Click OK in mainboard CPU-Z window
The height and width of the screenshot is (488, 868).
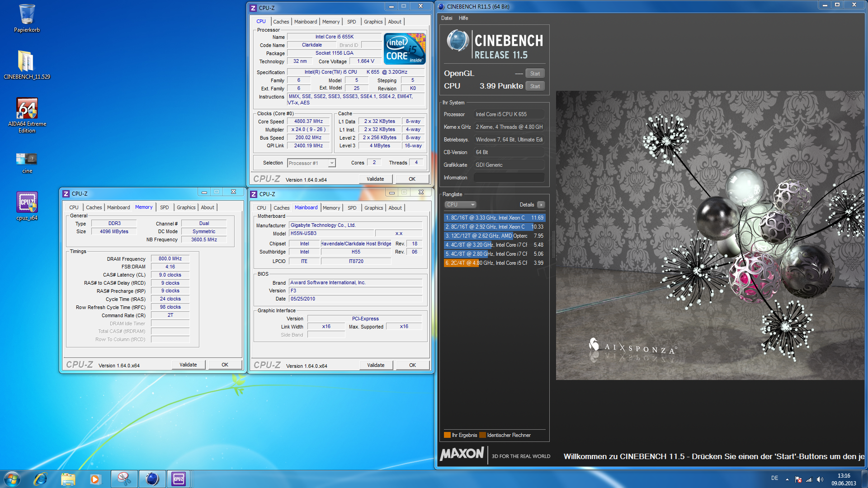[412, 365]
